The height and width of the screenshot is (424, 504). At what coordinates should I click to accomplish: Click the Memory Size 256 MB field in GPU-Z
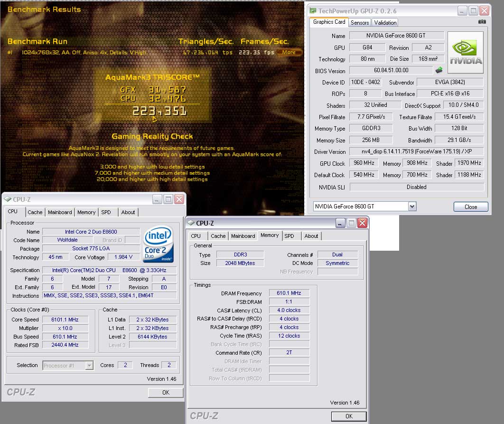[x=371, y=140]
